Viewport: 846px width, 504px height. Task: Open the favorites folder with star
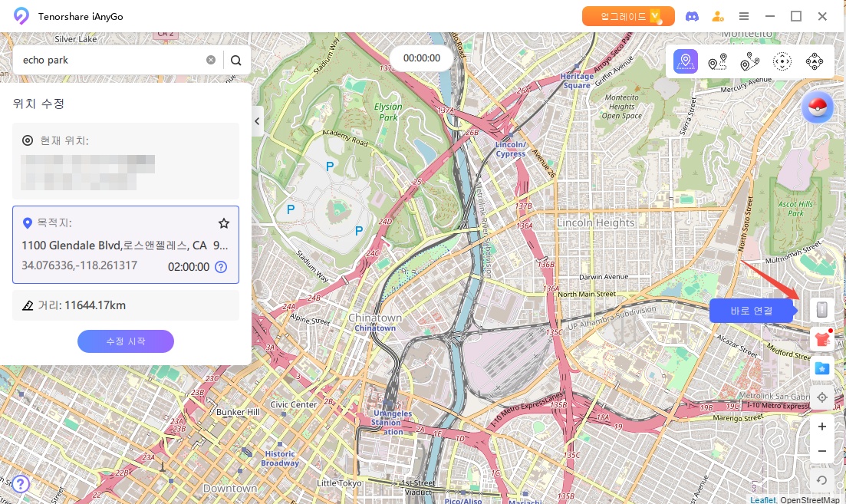coord(821,368)
